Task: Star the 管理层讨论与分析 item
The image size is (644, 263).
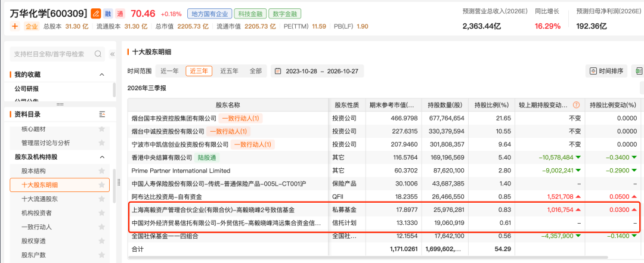Action: (101, 143)
